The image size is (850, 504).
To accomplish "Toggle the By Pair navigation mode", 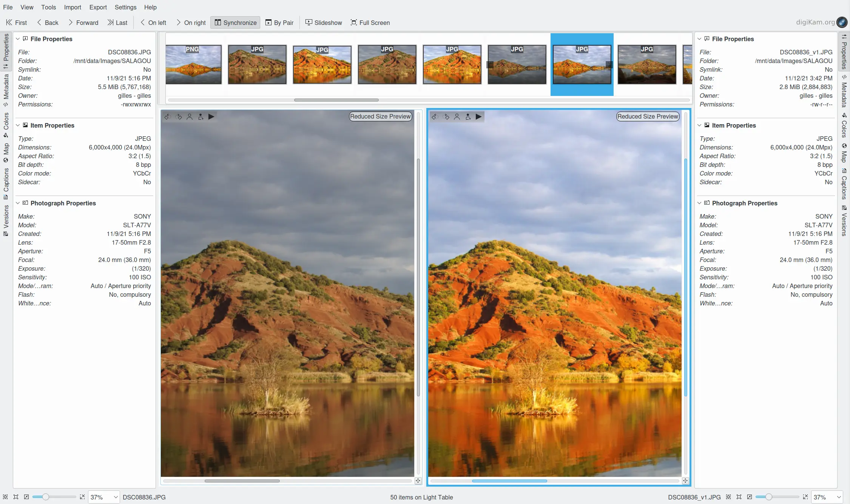I will tap(279, 23).
